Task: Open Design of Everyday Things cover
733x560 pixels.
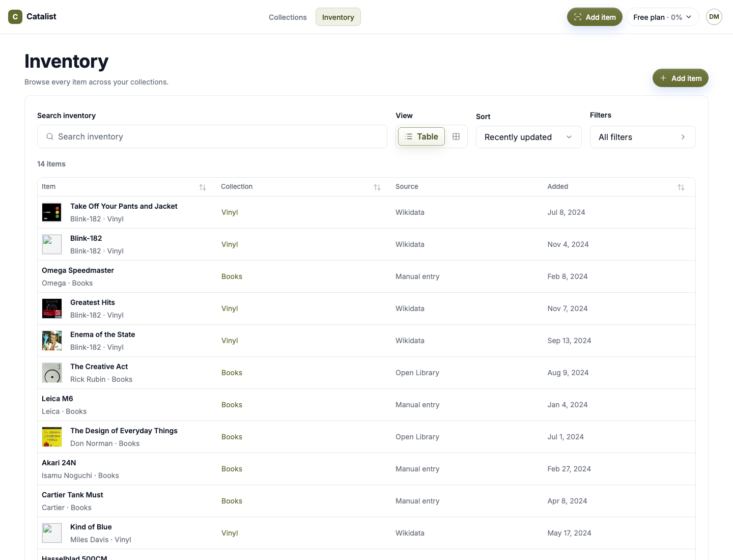Action: [52, 437]
